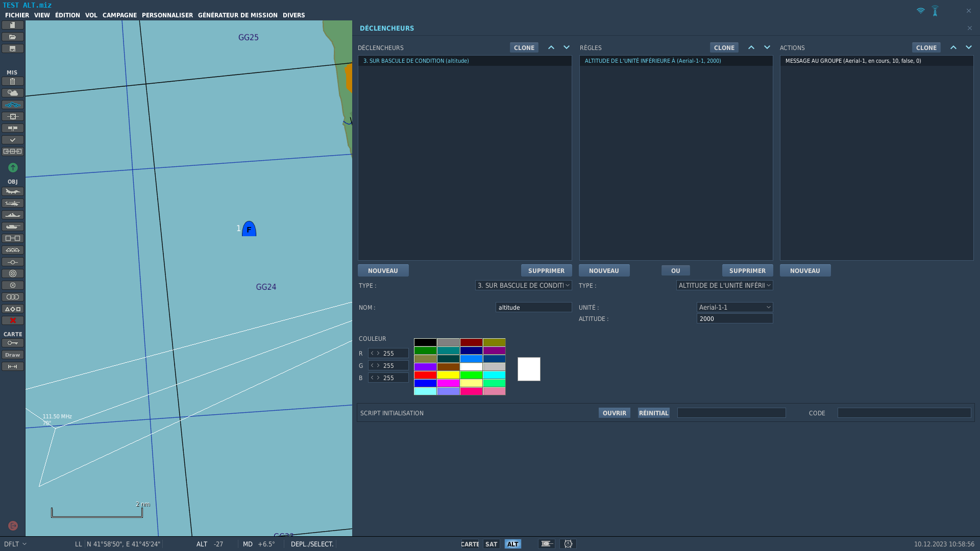Open the PERSONNALISER menu
Viewport: 980px width, 551px height.
pos(167,15)
